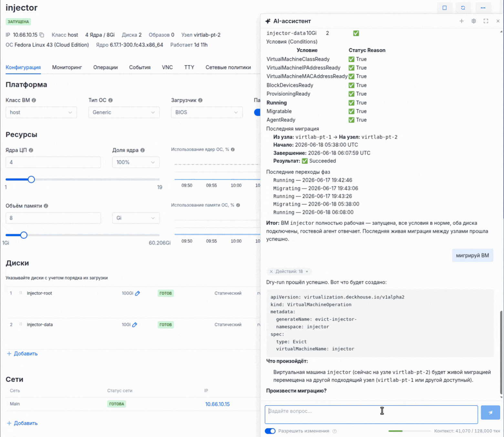Expand AI assistant to fullscreen
This screenshot has width=504, height=437.
(486, 21)
